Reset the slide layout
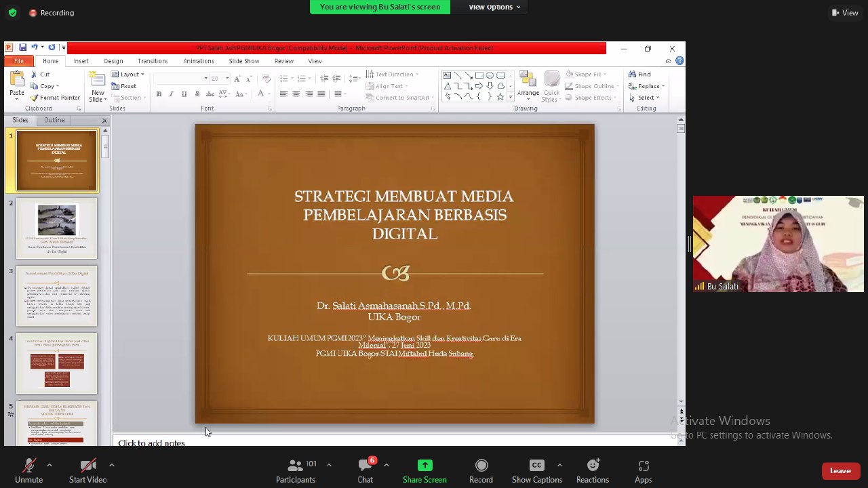The width and height of the screenshot is (868, 488). [x=123, y=86]
